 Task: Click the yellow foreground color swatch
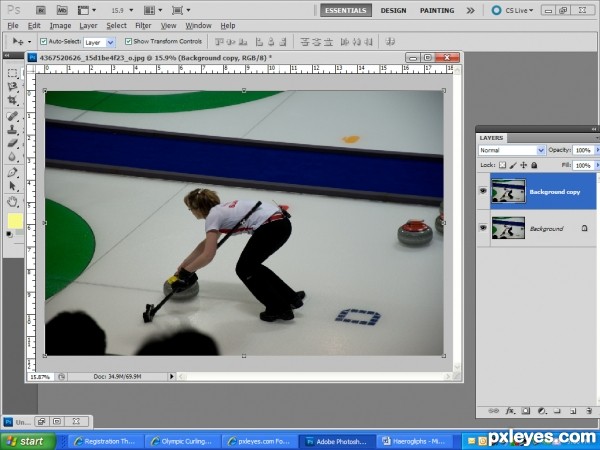15,221
